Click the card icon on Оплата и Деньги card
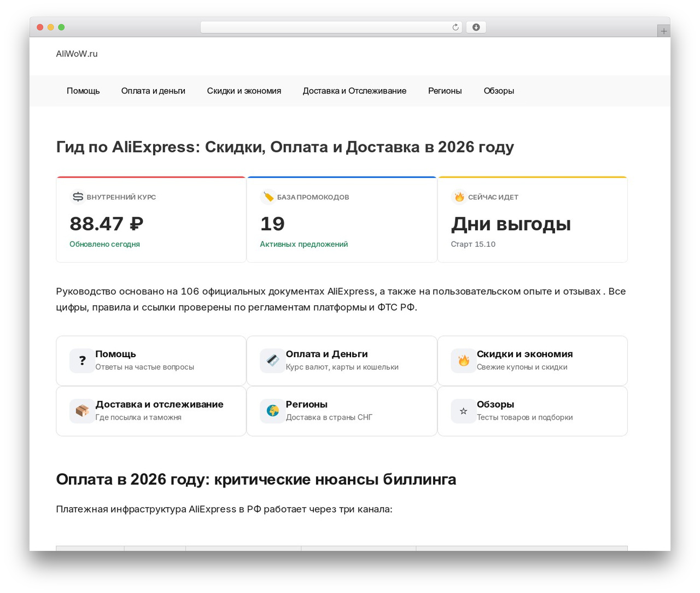The image size is (700, 593). (272, 361)
